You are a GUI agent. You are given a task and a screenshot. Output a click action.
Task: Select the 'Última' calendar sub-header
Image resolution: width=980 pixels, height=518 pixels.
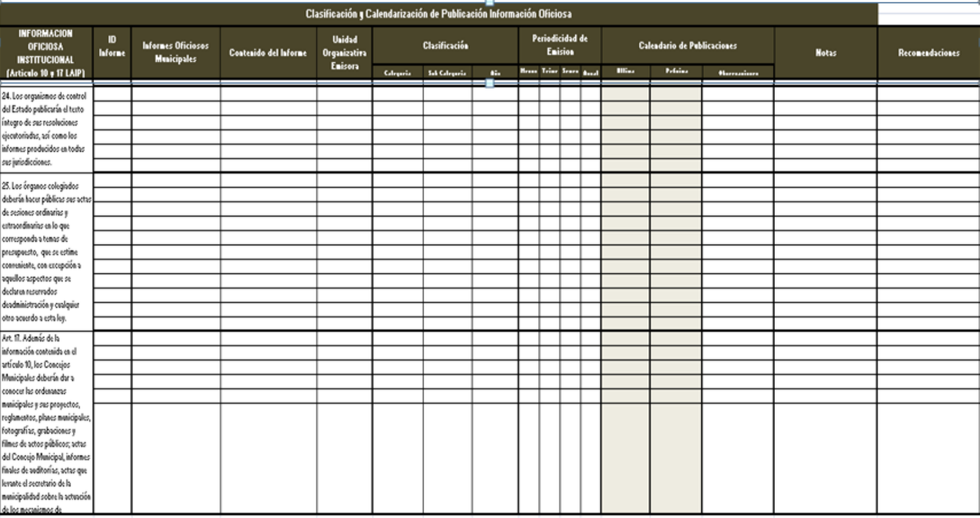pos(626,72)
